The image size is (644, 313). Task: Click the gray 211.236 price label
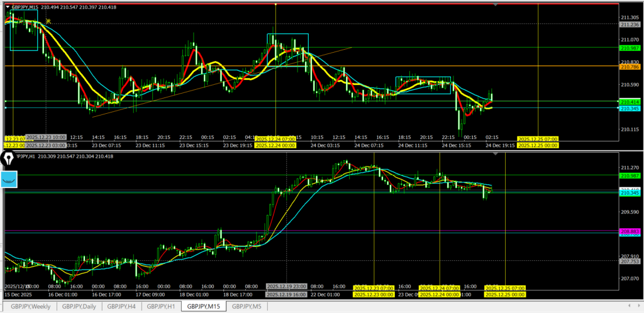630,25
